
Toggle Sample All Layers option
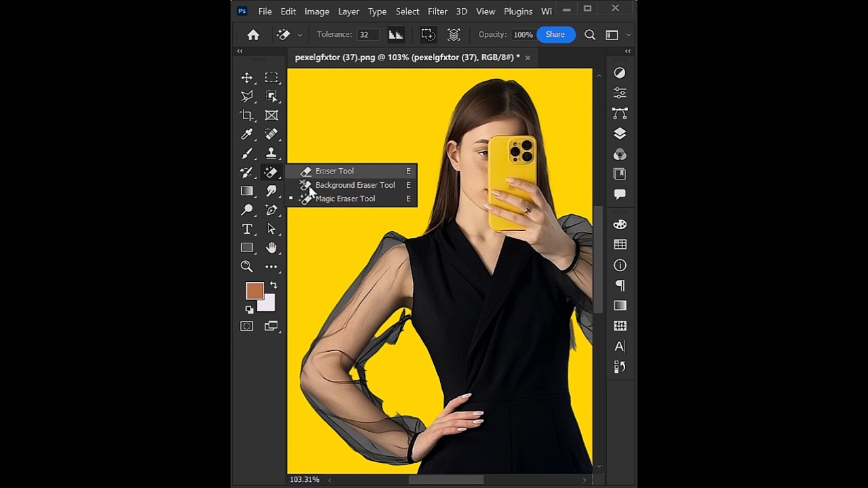click(x=454, y=35)
